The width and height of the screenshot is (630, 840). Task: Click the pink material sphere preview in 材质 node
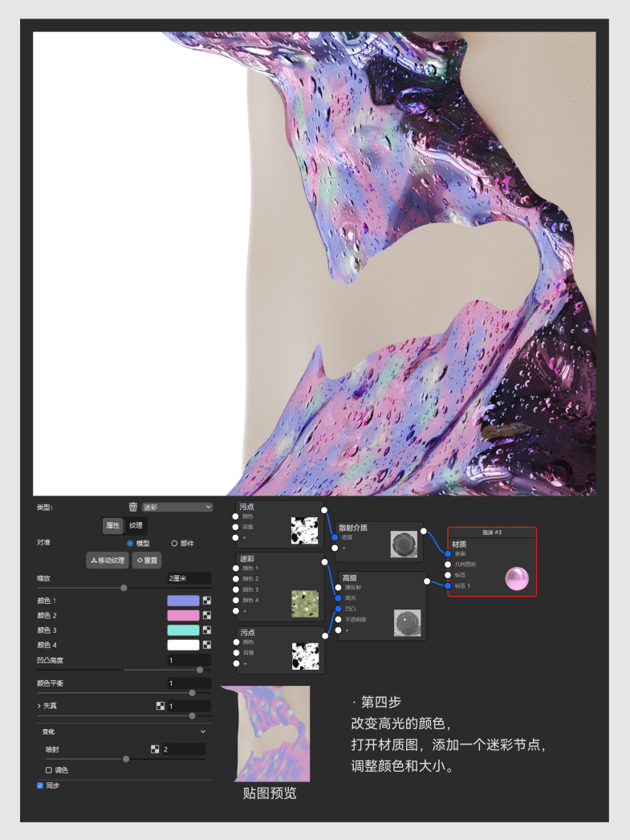[x=515, y=578]
